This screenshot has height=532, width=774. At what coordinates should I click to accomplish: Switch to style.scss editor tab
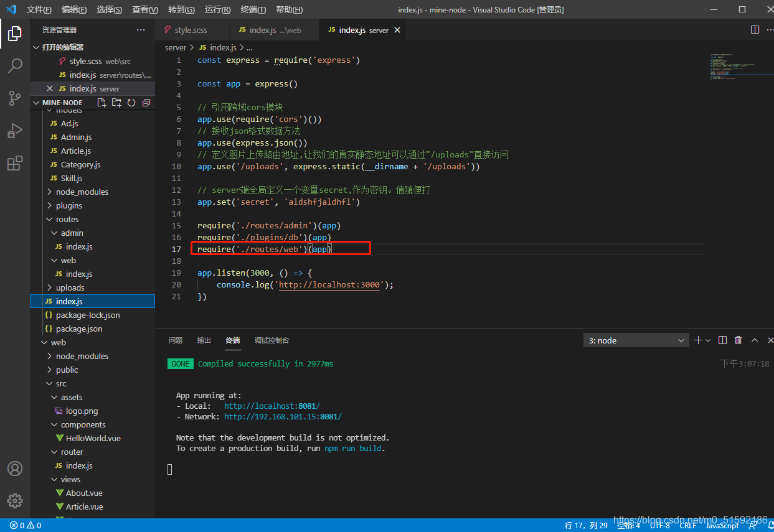191,30
